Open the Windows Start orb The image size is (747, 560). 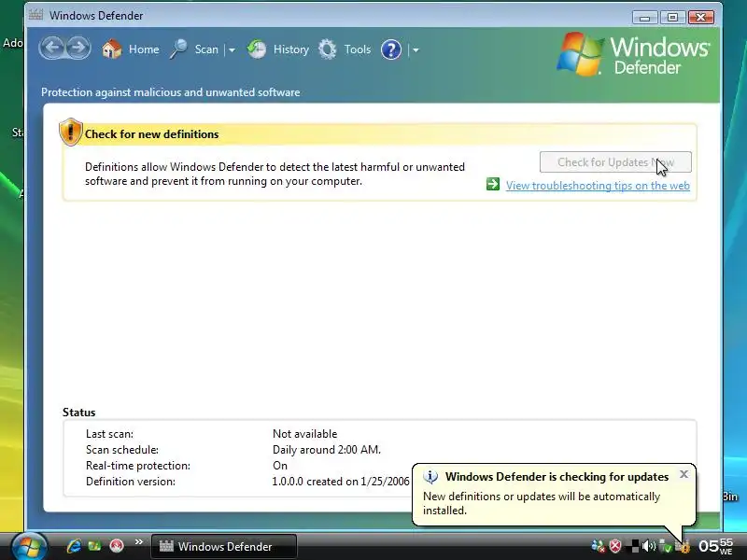tap(29, 546)
